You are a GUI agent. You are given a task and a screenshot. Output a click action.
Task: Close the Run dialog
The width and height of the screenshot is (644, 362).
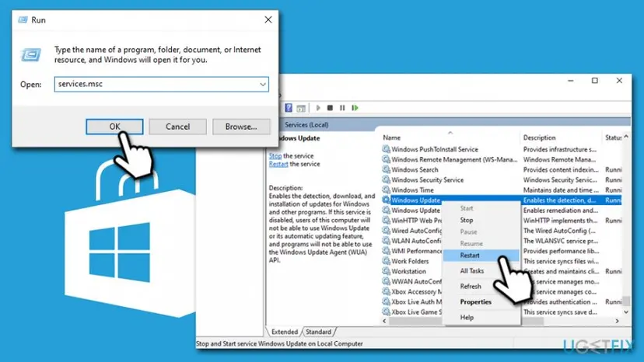268,19
